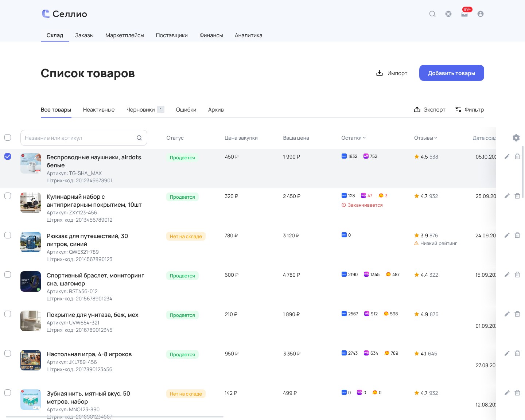This screenshot has width=525, height=420.
Task: Open the user profile icon
Action: coord(481,14)
